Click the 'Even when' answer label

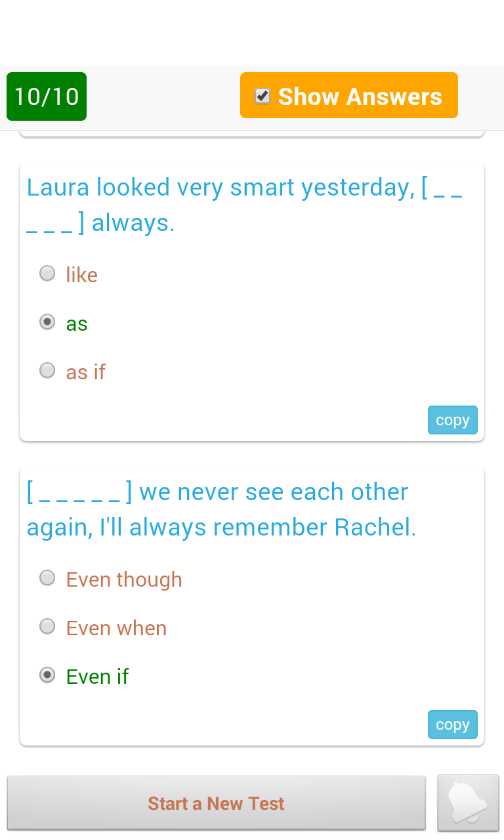(x=116, y=628)
